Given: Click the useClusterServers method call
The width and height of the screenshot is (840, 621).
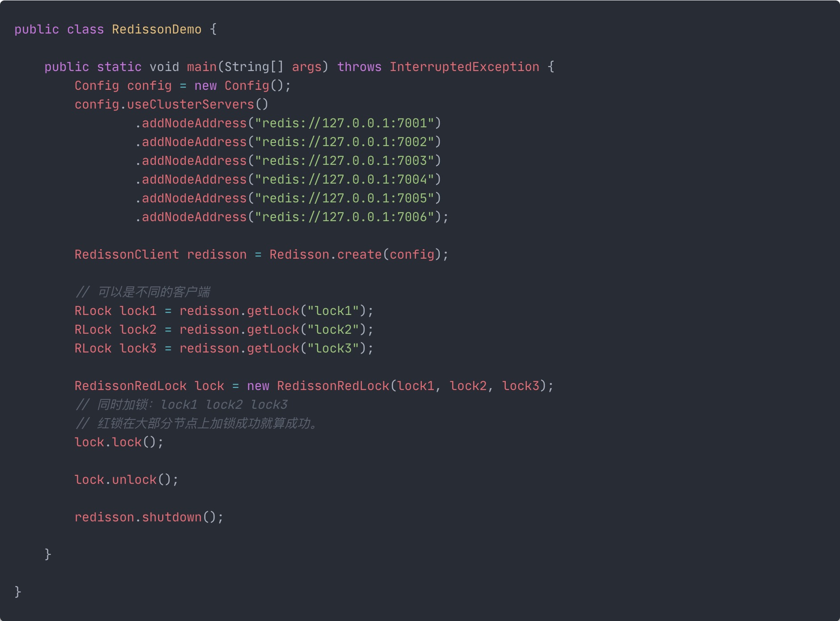Looking at the screenshot, I should (197, 105).
